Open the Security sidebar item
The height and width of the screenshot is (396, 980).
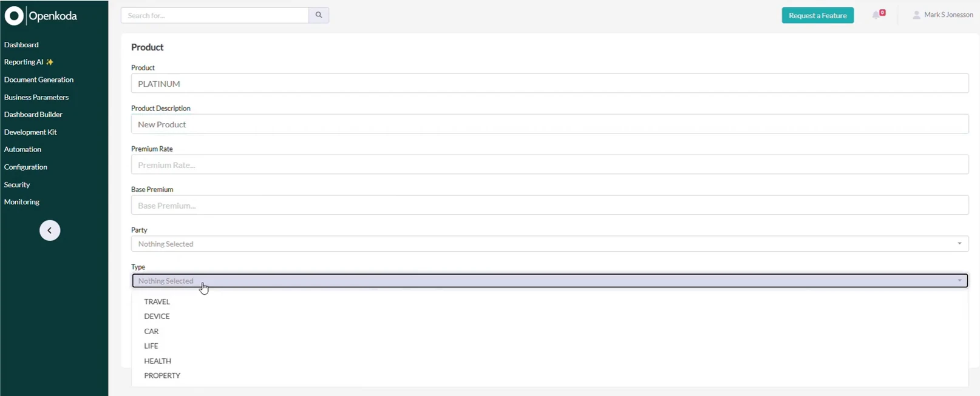pos(17,184)
